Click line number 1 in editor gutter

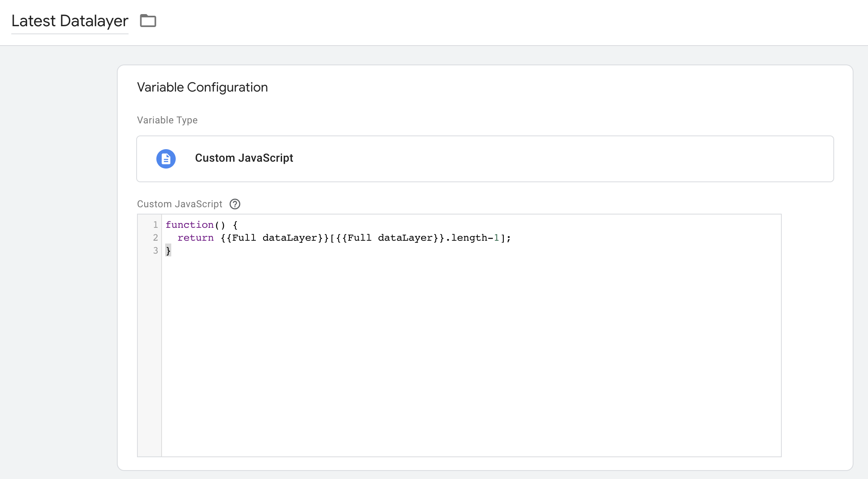point(155,225)
